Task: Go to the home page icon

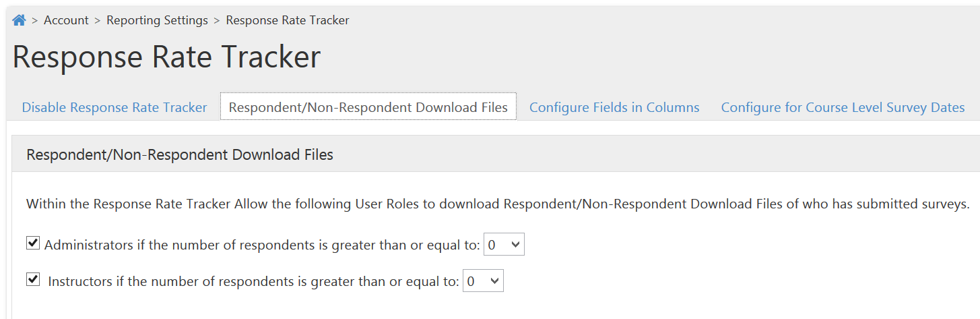Action: click(19, 20)
